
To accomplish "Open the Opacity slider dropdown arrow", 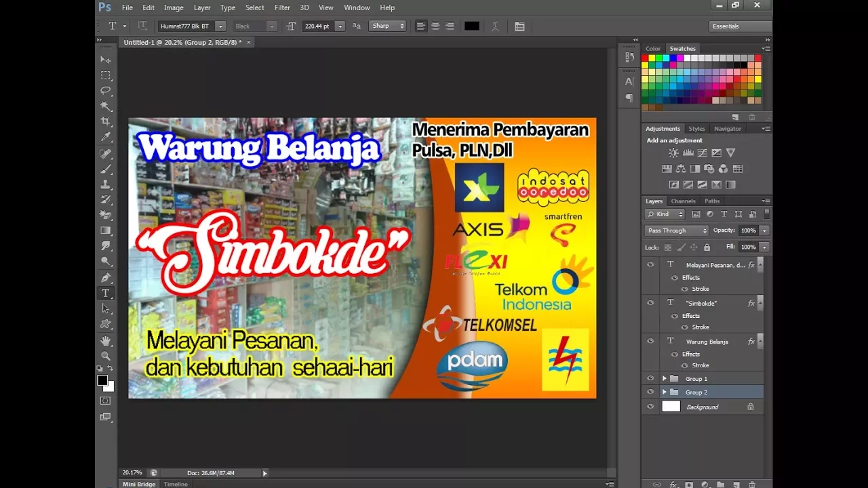I will coord(764,230).
